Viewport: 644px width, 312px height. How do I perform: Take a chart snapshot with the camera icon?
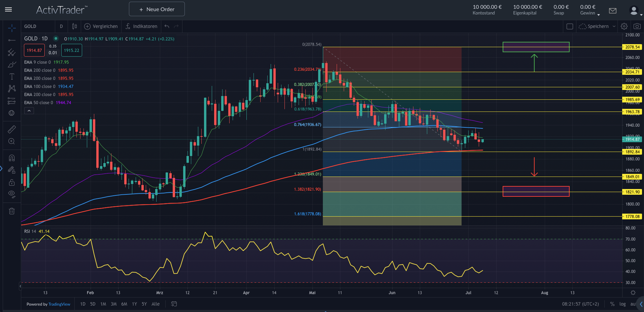[637, 26]
